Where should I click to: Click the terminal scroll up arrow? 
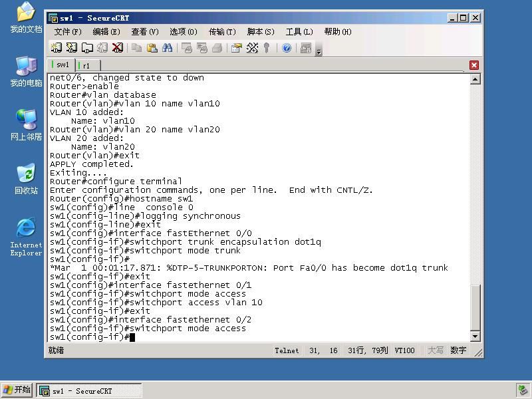[475, 79]
